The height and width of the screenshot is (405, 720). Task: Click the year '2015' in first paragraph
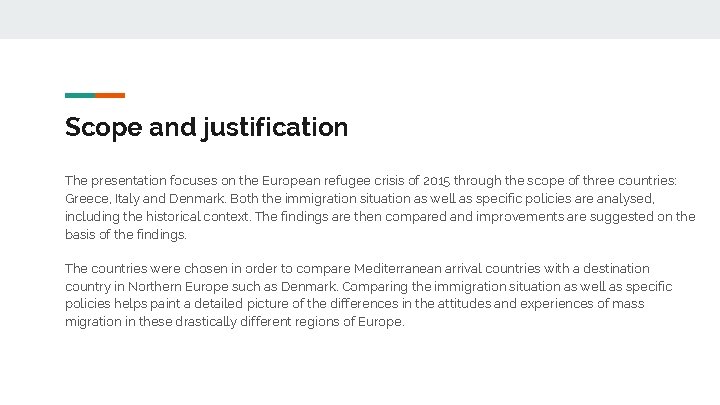(x=436, y=181)
